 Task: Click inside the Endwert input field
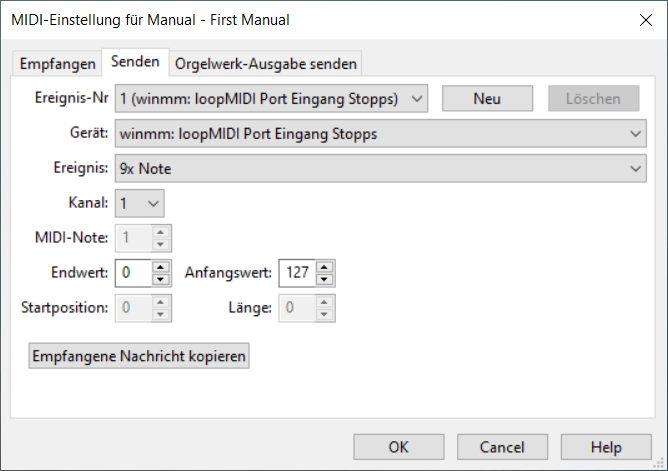(133, 272)
